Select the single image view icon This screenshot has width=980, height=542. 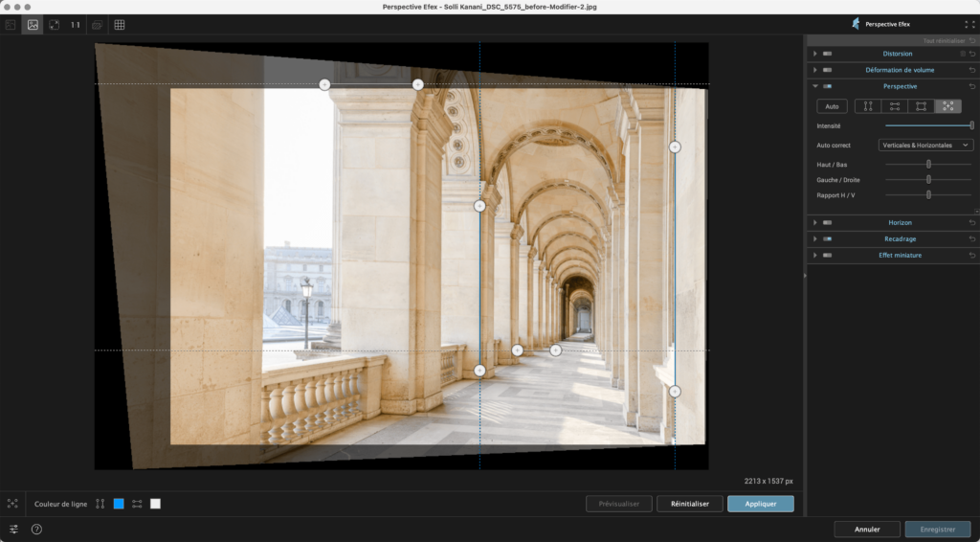tap(33, 25)
